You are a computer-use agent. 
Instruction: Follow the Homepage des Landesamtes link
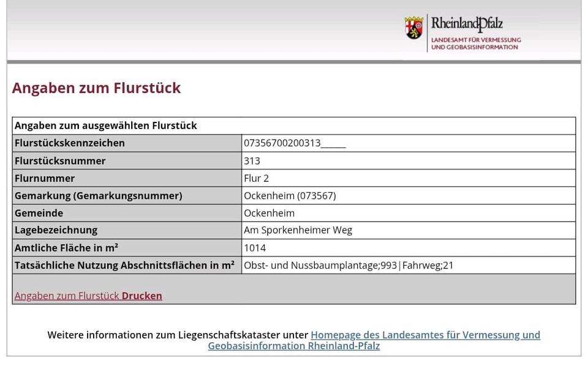(x=374, y=340)
